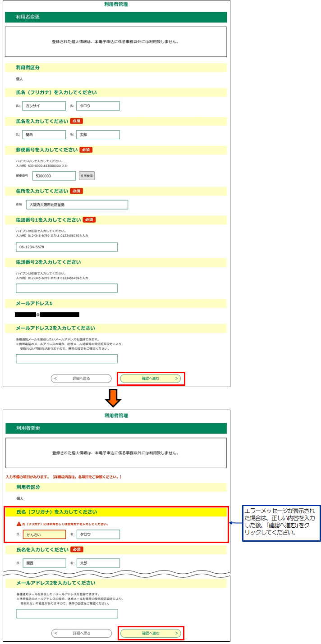Click the blacked-out メールアドレス1 email value
Image resolution: width=321 pixels, height=644 pixels.
47,314
